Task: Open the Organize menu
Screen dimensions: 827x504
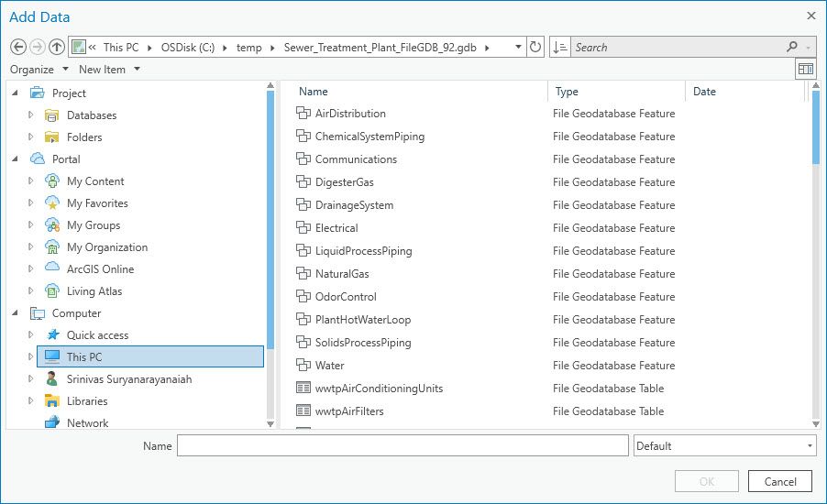Action: click(x=39, y=69)
